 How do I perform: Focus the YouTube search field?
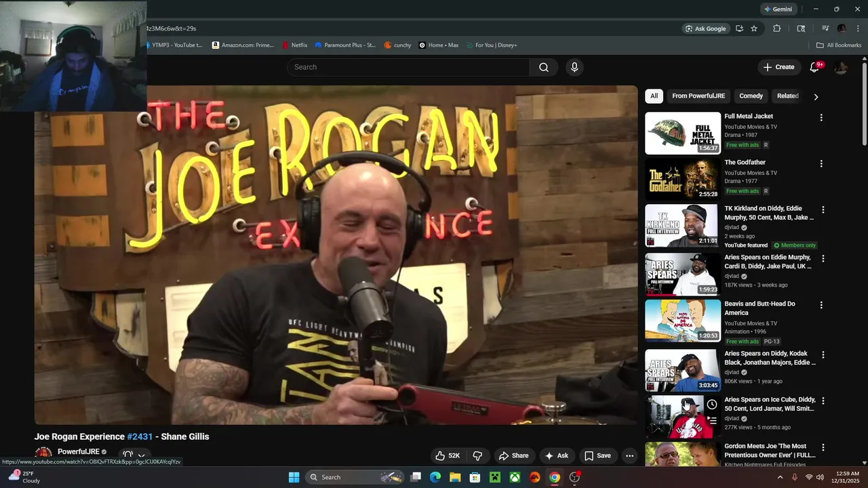point(408,67)
